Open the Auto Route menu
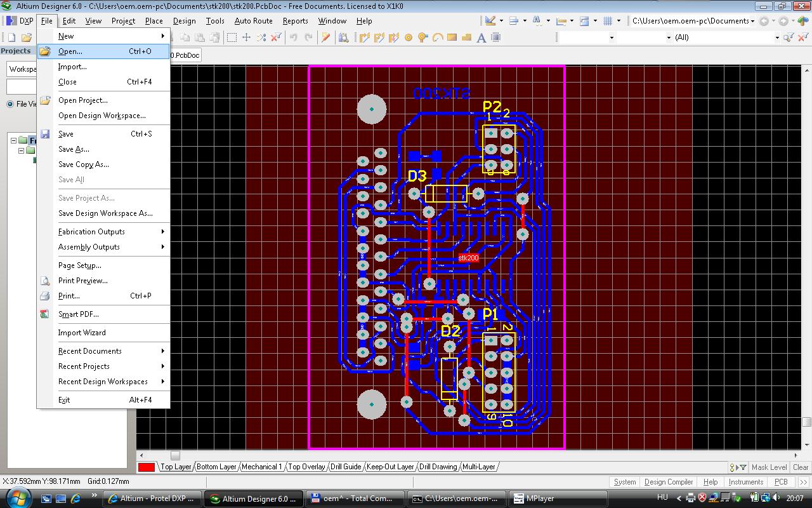 point(254,21)
